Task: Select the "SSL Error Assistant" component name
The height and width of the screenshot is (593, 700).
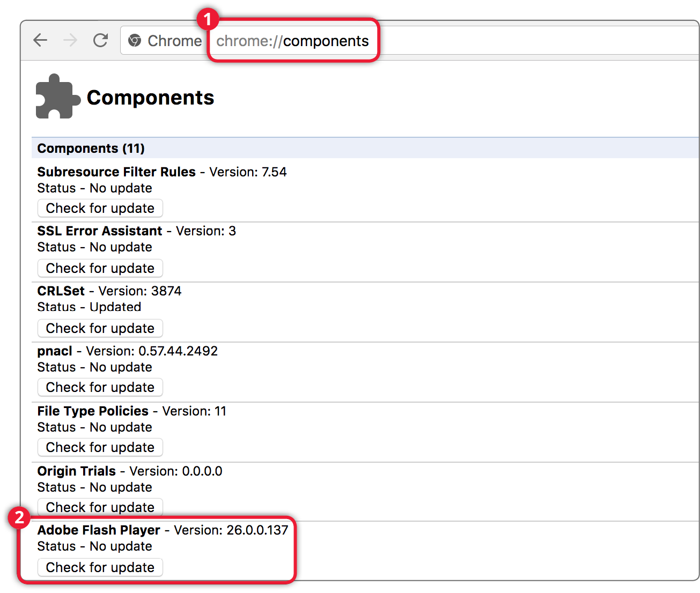Action: click(x=100, y=231)
